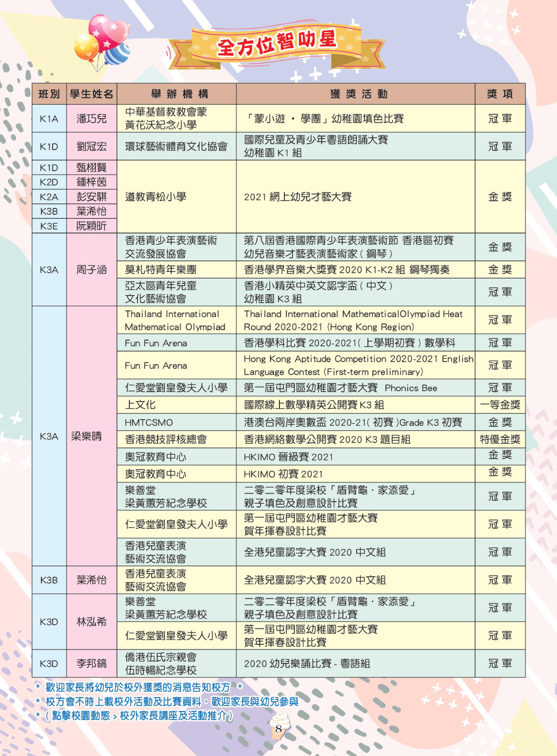Select the 學生姓名 column header
The image size is (557, 756).
(x=92, y=94)
